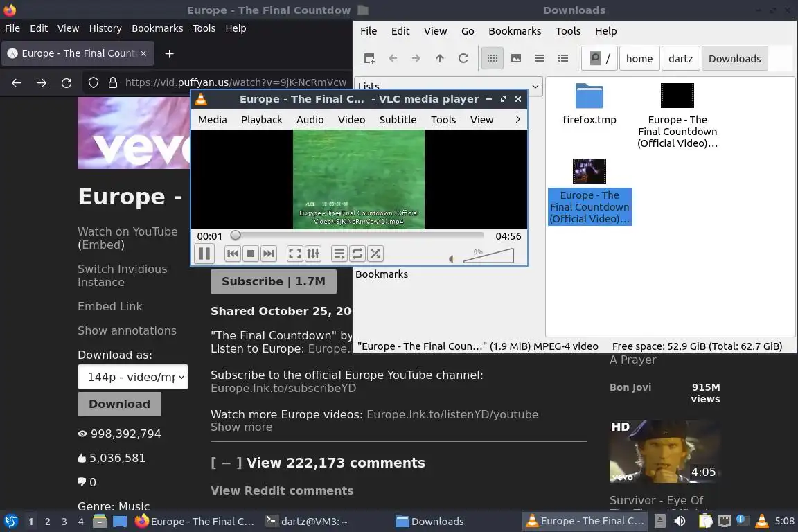Open the VLC Tools menu

click(443, 120)
